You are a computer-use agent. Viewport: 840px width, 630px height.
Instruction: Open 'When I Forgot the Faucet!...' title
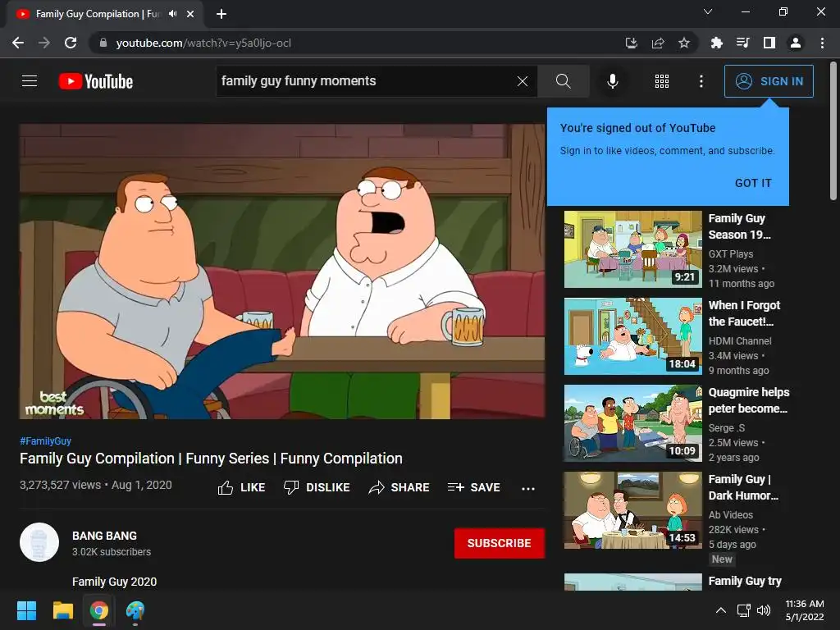744,313
